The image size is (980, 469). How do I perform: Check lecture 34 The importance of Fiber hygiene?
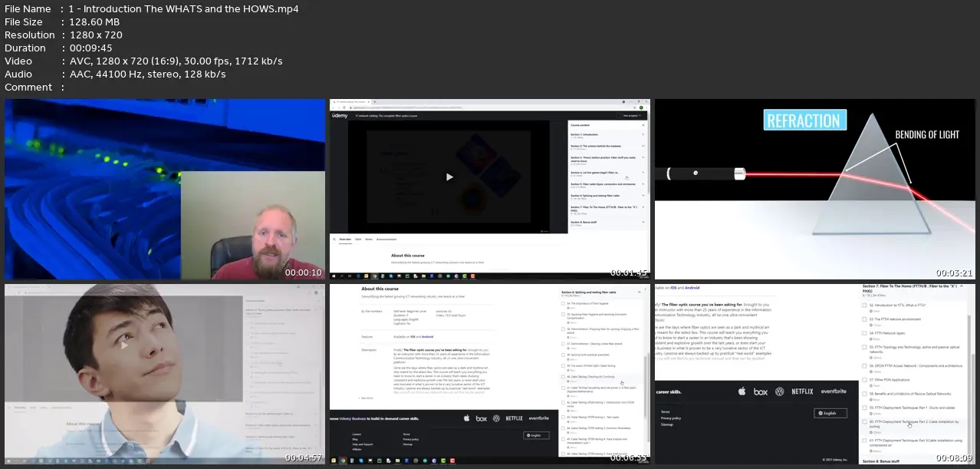[x=563, y=304]
